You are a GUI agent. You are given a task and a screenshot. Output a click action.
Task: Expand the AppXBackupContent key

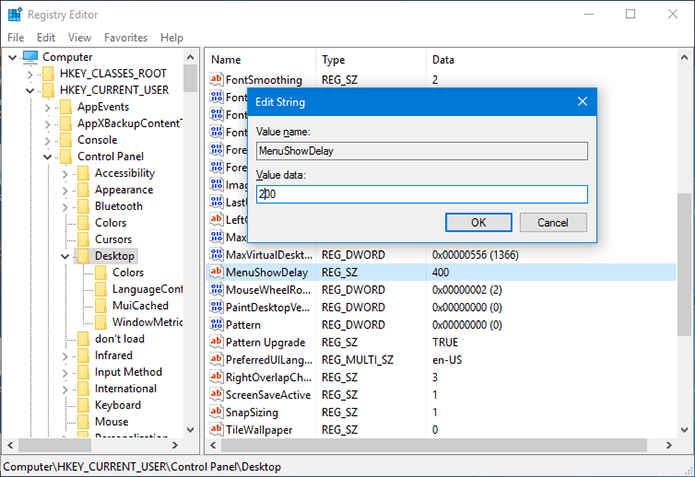tap(47, 124)
